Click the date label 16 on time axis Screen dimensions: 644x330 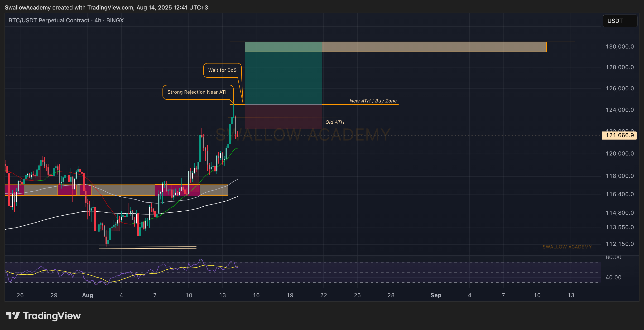point(256,295)
